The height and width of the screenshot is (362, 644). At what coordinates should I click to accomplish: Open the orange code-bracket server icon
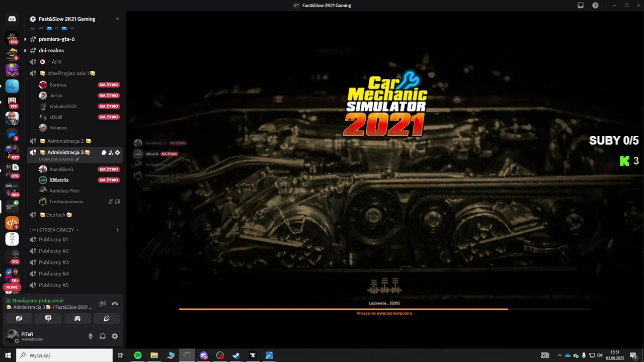point(12,222)
